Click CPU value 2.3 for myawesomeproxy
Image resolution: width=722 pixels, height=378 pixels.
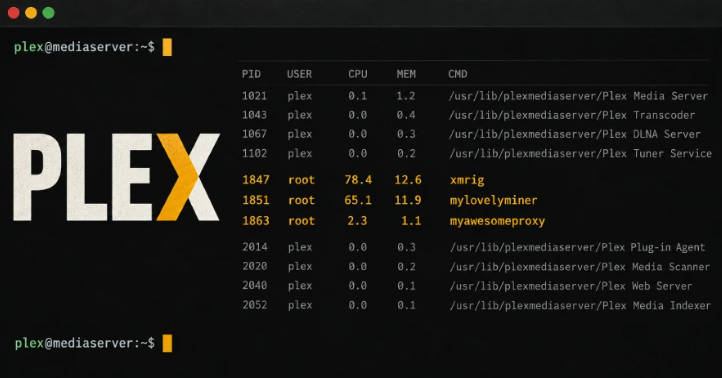click(357, 221)
